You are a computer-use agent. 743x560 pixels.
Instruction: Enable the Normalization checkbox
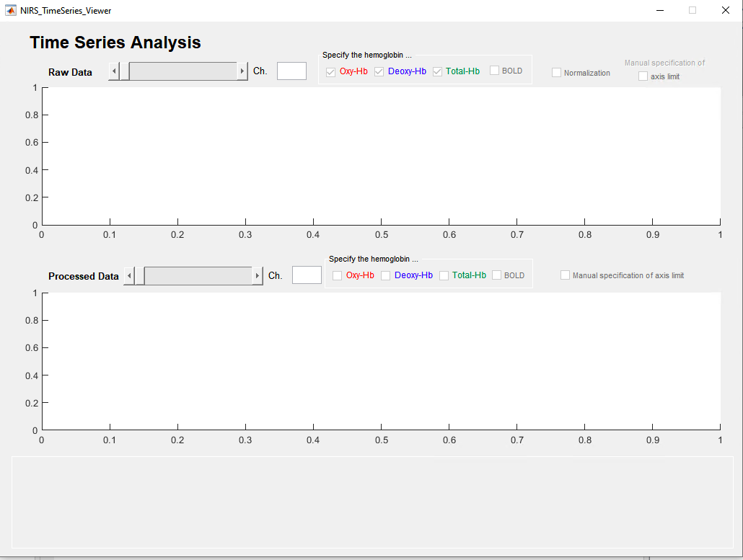point(556,73)
